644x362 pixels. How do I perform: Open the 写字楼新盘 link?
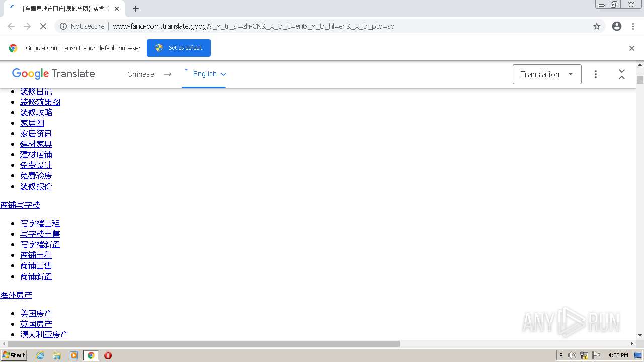point(40,244)
